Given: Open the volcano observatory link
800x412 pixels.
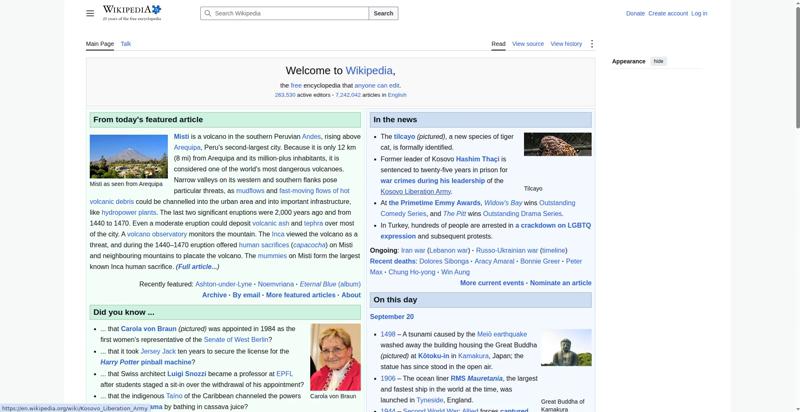Looking at the screenshot, I should tap(157, 234).
